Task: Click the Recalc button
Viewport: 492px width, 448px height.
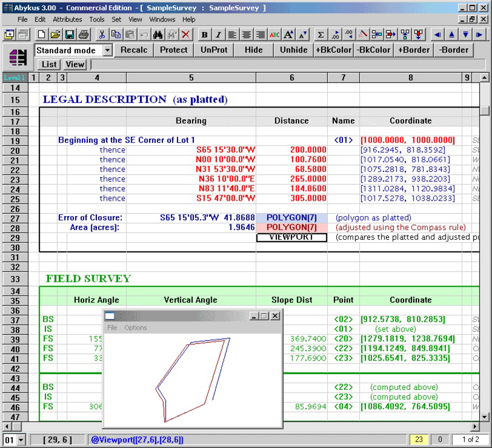Action: point(134,50)
